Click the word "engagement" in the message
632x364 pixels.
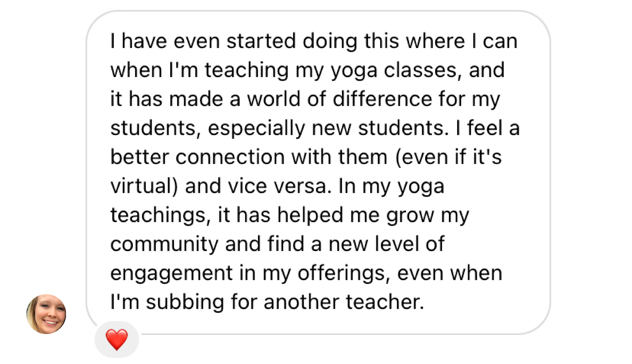point(171,274)
